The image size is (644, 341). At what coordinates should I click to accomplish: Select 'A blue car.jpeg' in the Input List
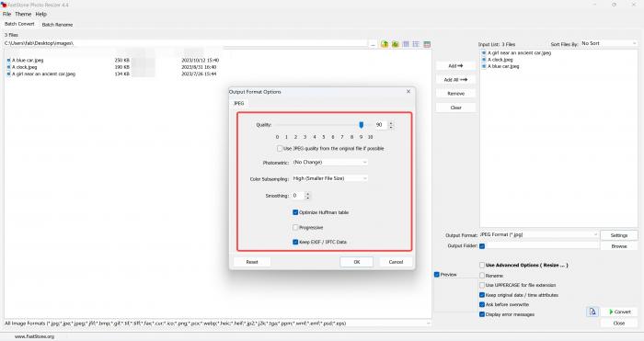(x=503, y=66)
